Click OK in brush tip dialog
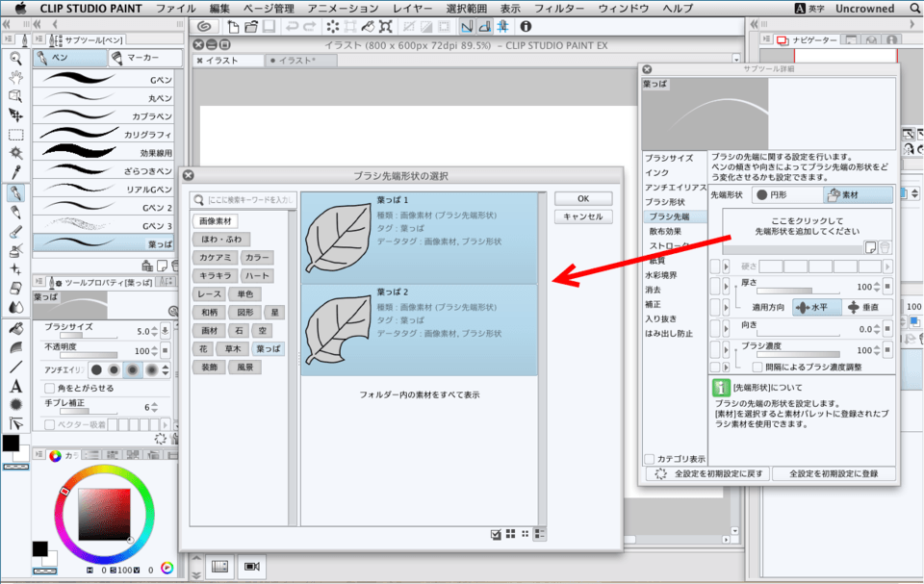This screenshot has height=584, width=924. (582, 198)
